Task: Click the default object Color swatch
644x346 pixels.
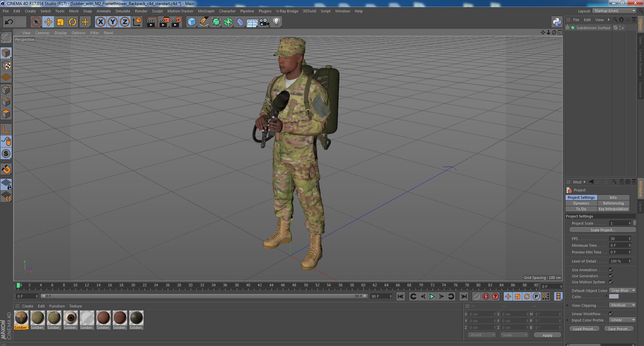Action: click(613, 297)
